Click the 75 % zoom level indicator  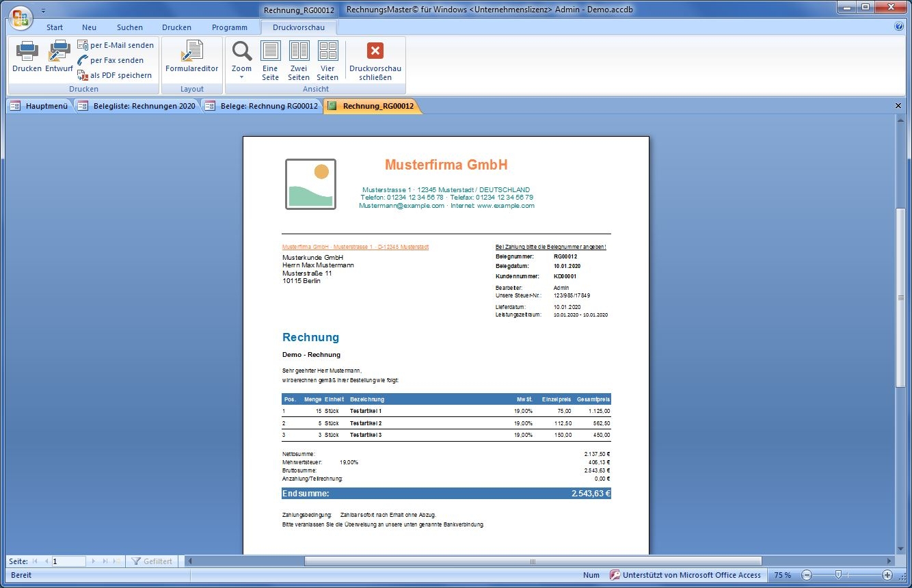783,575
